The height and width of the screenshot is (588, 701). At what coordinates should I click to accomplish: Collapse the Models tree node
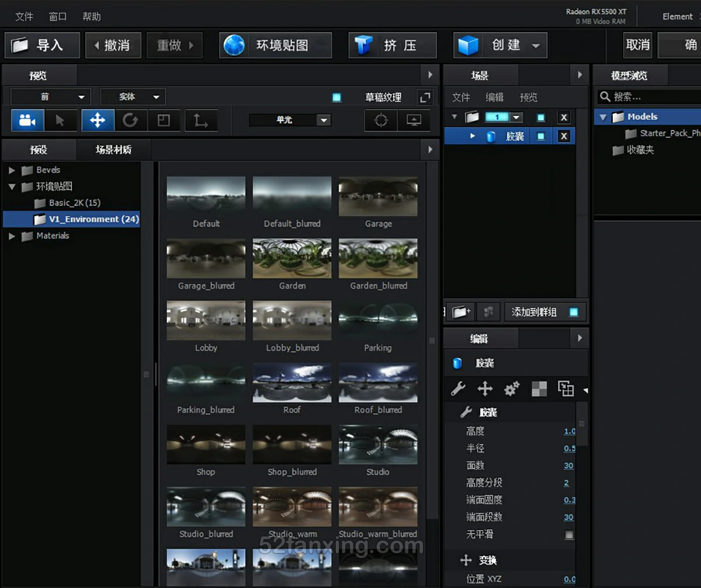coord(603,117)
